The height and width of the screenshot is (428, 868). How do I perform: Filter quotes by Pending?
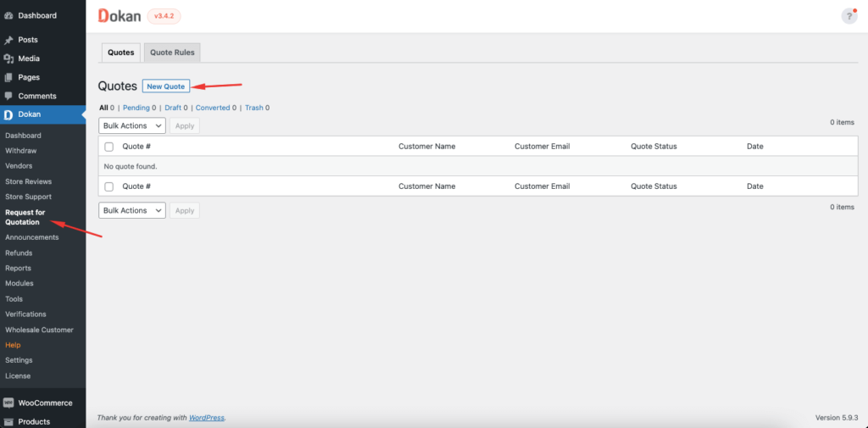click(x=136, y=108)
